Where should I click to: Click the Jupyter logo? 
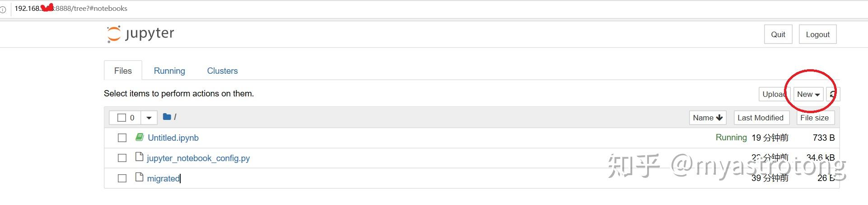tap(140, 34)
